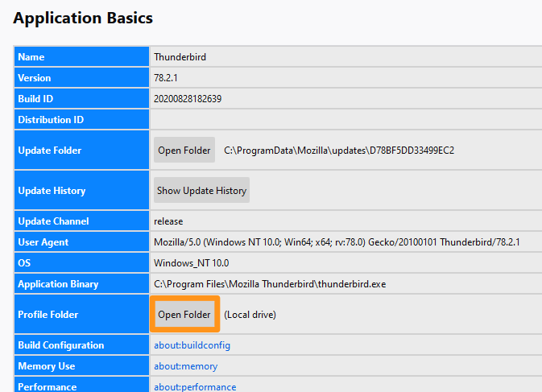The width and height of the screenshot is (542, 392).
Task: Select the Name row label cell
Action: point(81,57)
